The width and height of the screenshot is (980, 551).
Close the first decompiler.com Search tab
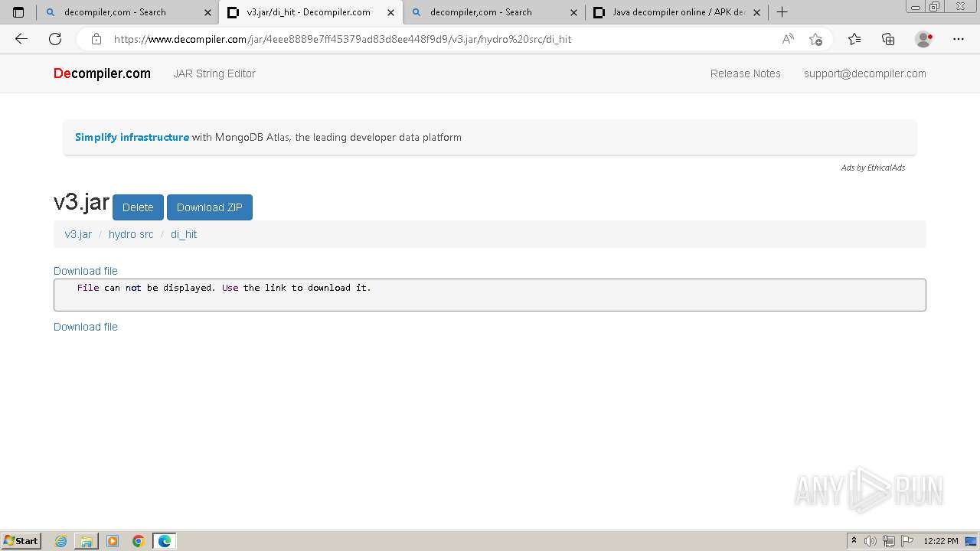point(207,12)
